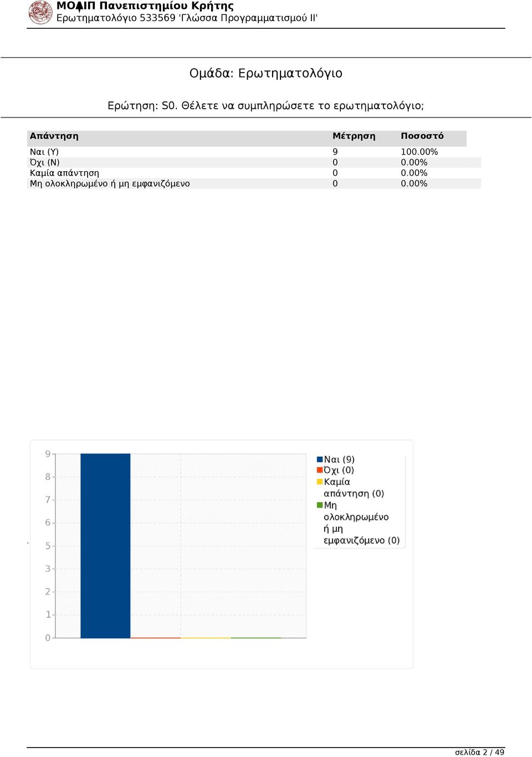Click the count value 9 in Ναι row
The height and width of the screenshot is (757, 532).
pyautogui.click(x=335, y=152)
